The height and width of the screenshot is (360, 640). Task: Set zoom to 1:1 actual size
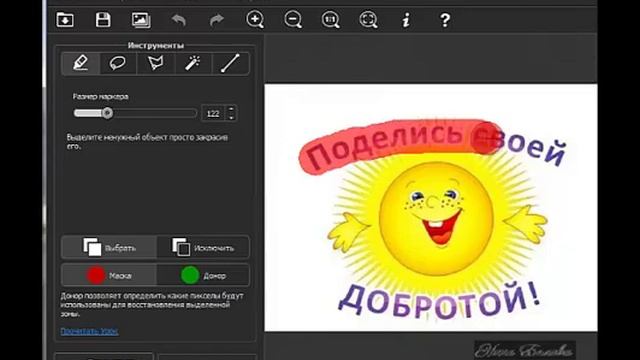pos(331,20)
